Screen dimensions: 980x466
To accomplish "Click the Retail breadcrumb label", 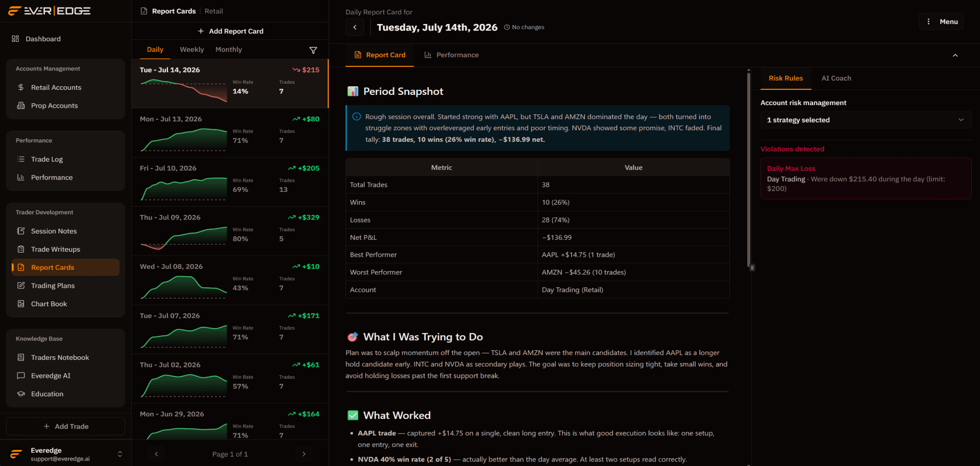I will coord(214,11).
